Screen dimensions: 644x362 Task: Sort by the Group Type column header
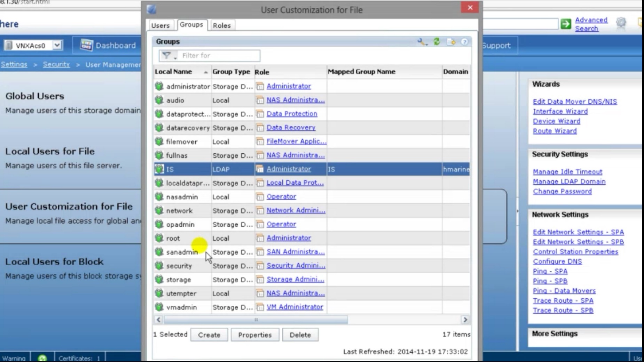click(x=231, y=72)
